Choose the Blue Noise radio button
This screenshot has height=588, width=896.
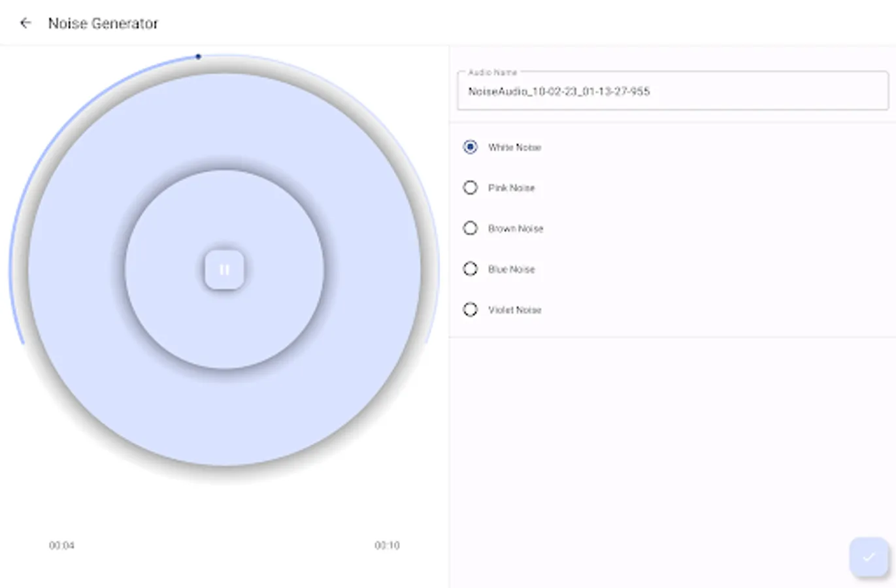(x=470, y=269)
